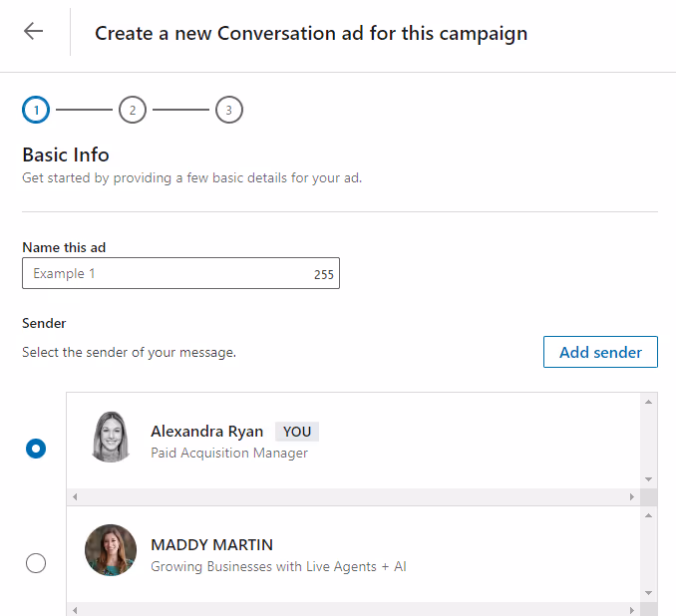Click the MADDY MARTIN name text

click(x=211, y=545)
